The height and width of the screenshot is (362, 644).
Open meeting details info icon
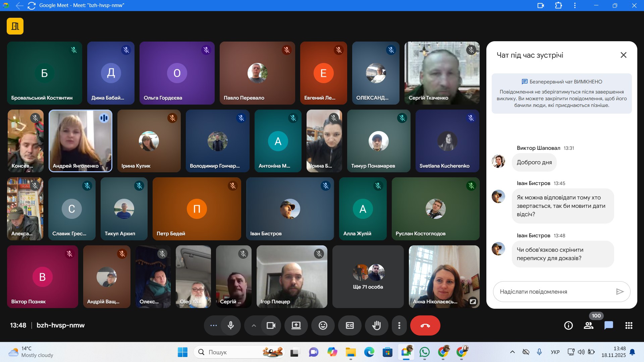(568, 325)
